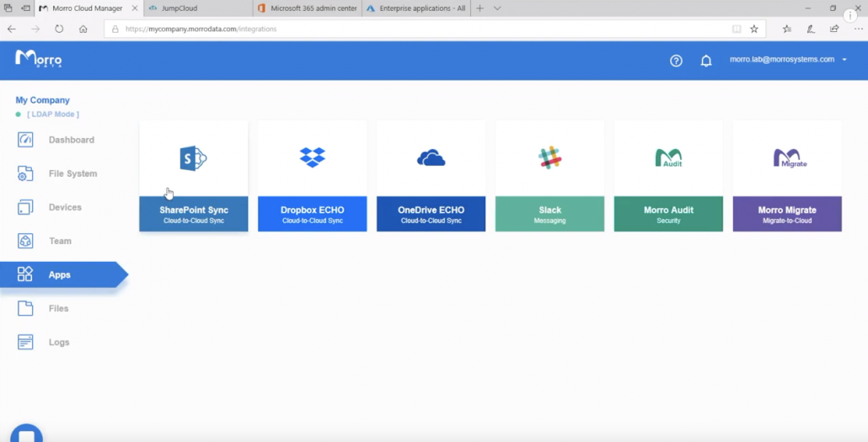Open the Logs section in sidebar
Image resolution: width=868 pixels, height=442 pixels.
[58, 343]
